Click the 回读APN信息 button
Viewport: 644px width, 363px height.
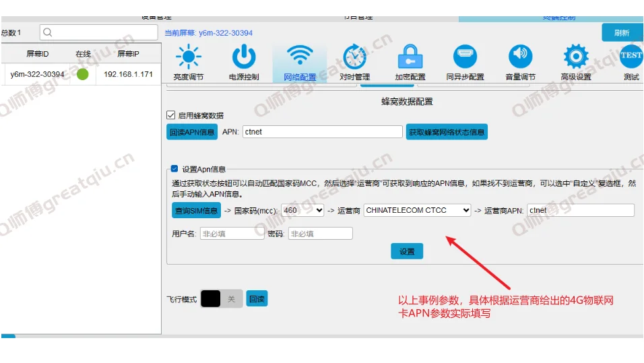click(192, 132)
